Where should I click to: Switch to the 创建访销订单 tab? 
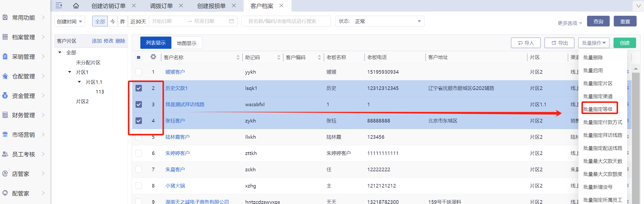tap(108, 6)
